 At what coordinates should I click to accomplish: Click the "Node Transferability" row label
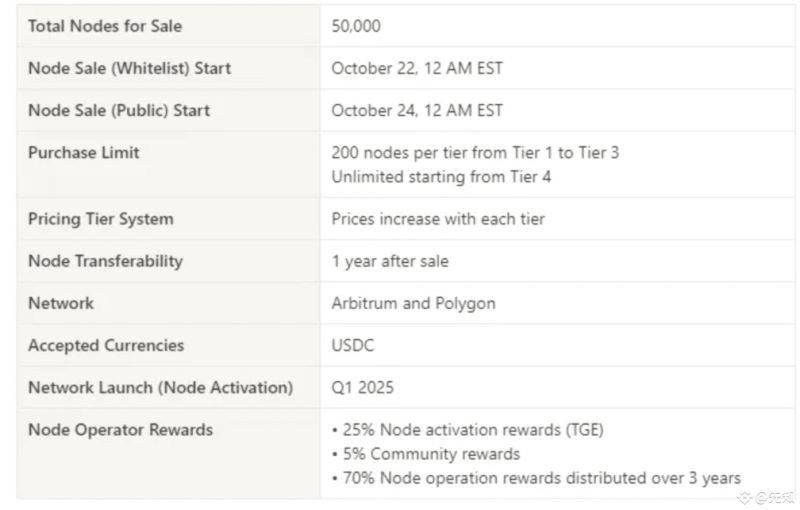(105, 261)
